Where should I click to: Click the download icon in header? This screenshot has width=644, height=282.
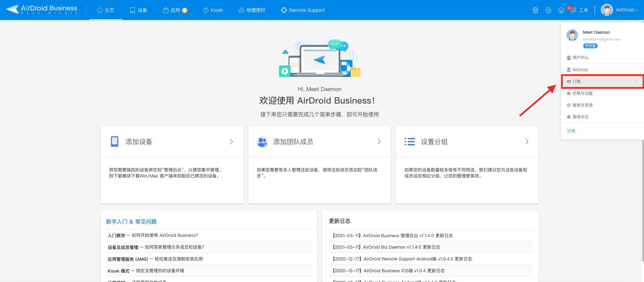561,10
